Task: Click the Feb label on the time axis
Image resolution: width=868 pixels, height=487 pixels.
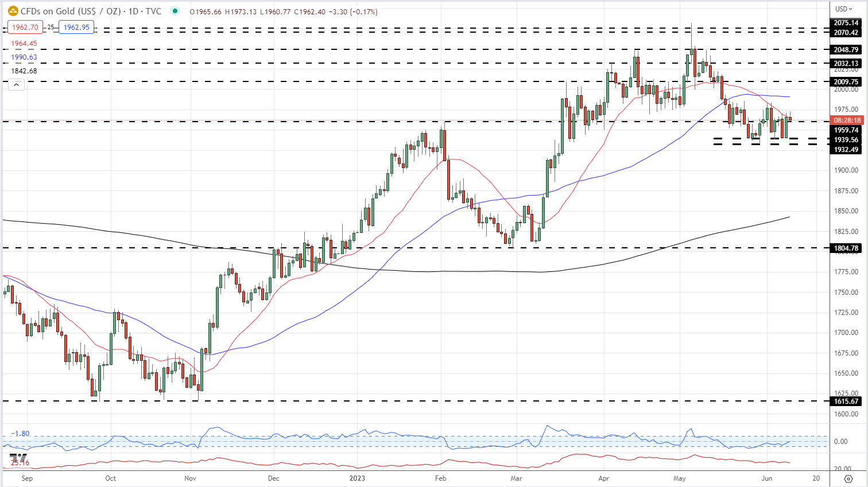Action: click(x=440, y=478)
